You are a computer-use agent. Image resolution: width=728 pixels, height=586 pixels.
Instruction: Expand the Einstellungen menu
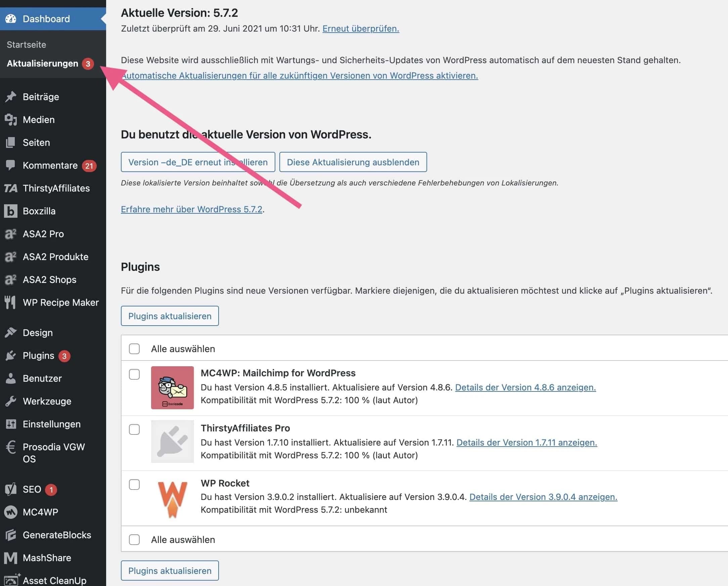pos(51,424)
